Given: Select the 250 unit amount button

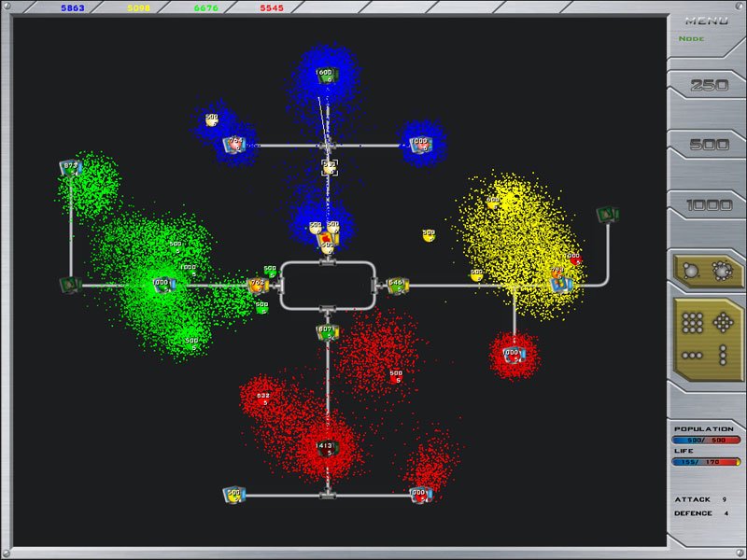Looking at the screenshot, I should click(707, 85).
